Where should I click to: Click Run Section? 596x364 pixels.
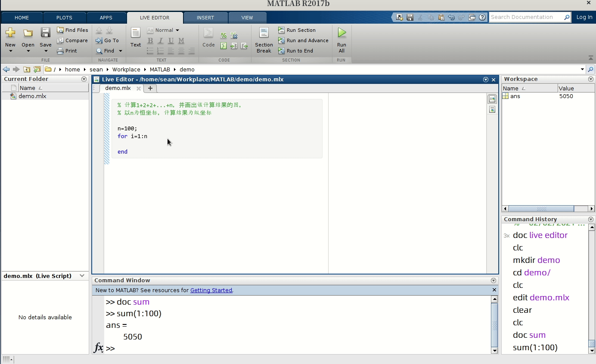[x=297, y=30]
